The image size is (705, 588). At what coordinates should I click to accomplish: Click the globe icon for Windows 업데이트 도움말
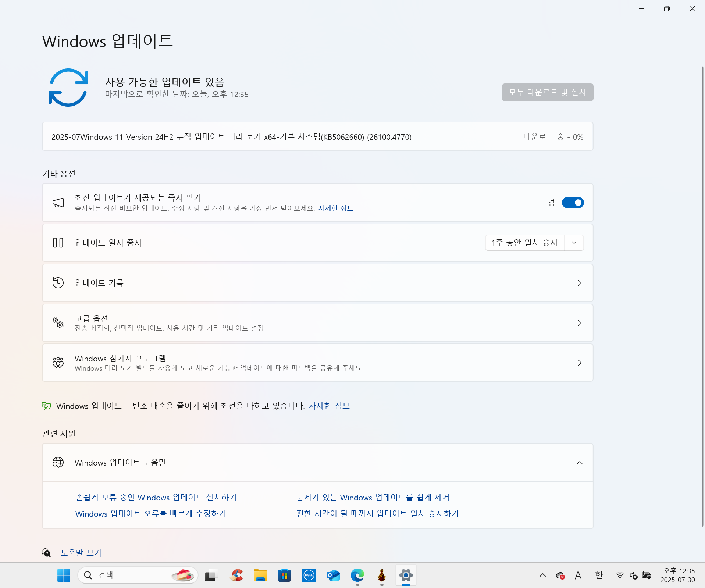pos(58,462)
